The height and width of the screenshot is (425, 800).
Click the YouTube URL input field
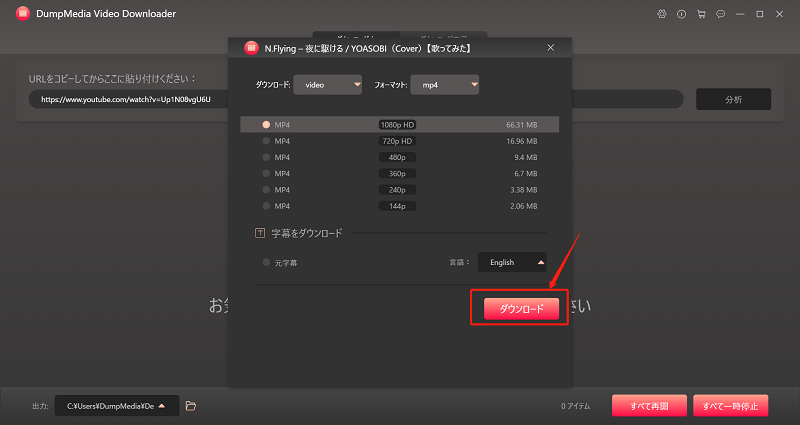coord(356,99)
